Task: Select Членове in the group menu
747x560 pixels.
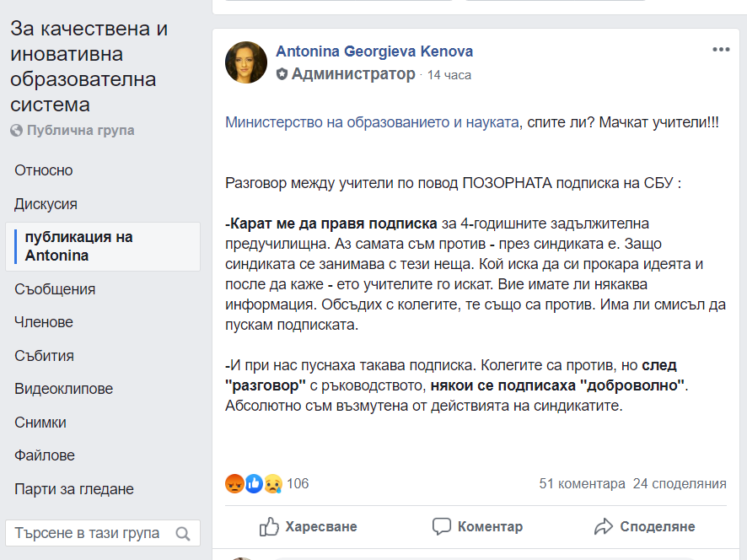Action: (x=44, y=322)
